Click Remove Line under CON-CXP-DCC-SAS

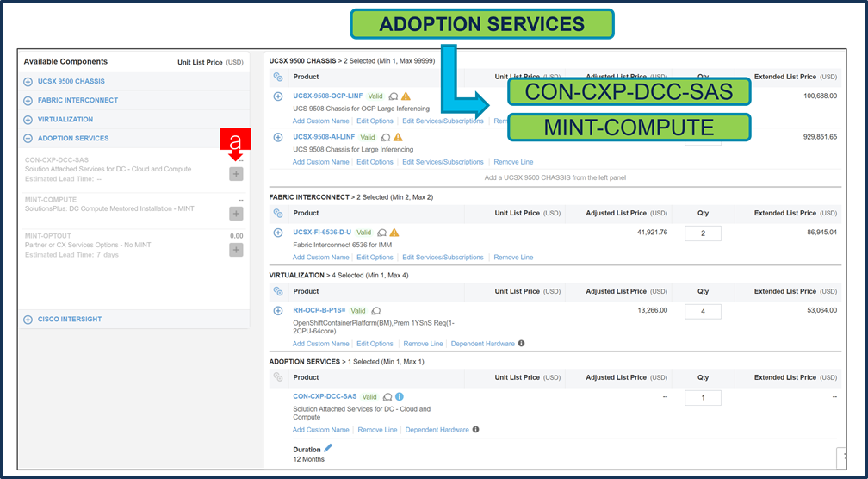(x=377, y=430)
